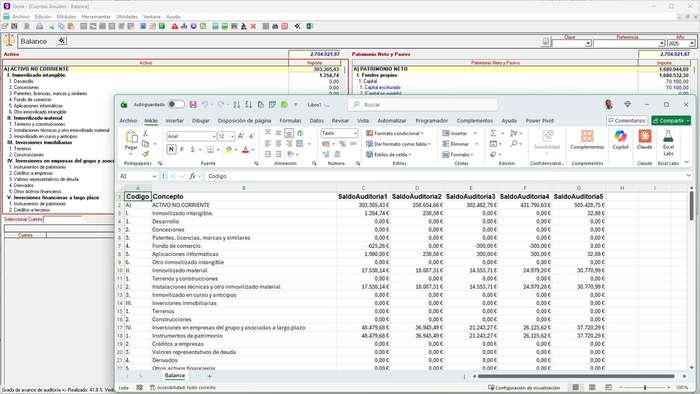
Task: Click the percent style icon
Action: point(342,144)
